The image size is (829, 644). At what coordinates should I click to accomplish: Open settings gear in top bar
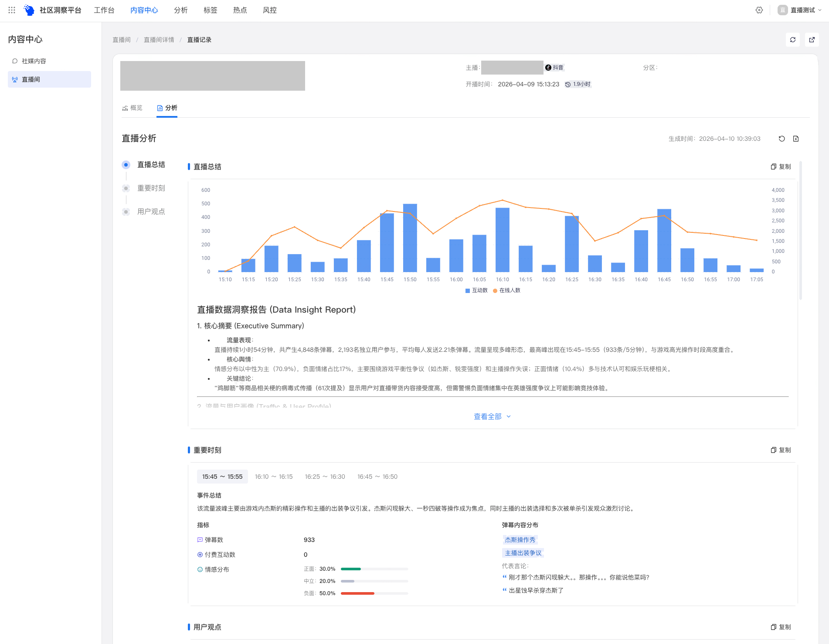point(759,10)
